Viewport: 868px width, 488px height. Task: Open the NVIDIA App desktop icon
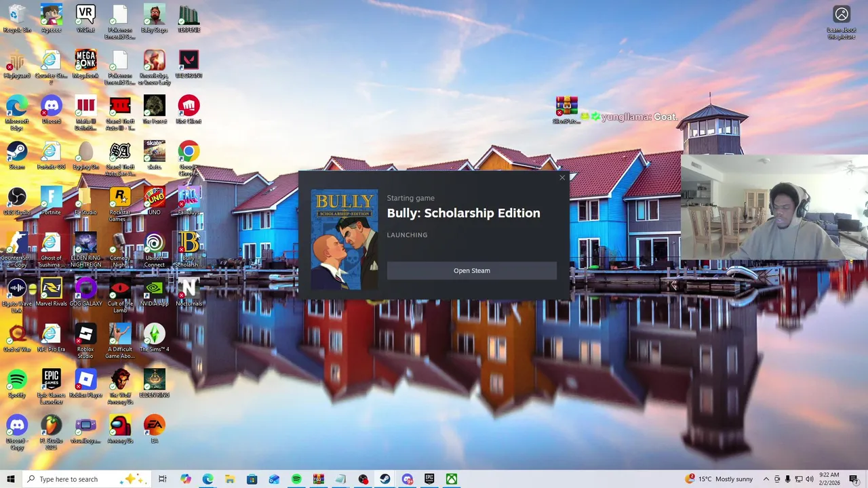(x=155, y=291)
